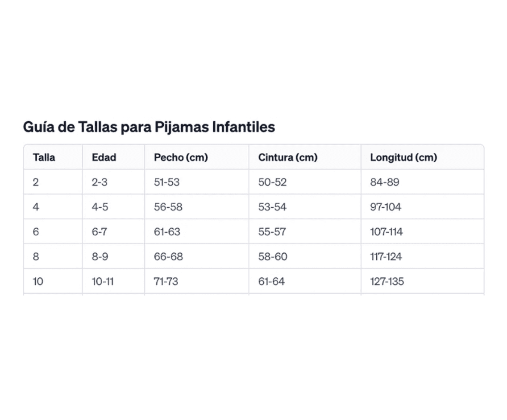Screen dimensions: 507x420
Task: Click the 51-53 chest measurement cell
Action: (x=166, y=182)
